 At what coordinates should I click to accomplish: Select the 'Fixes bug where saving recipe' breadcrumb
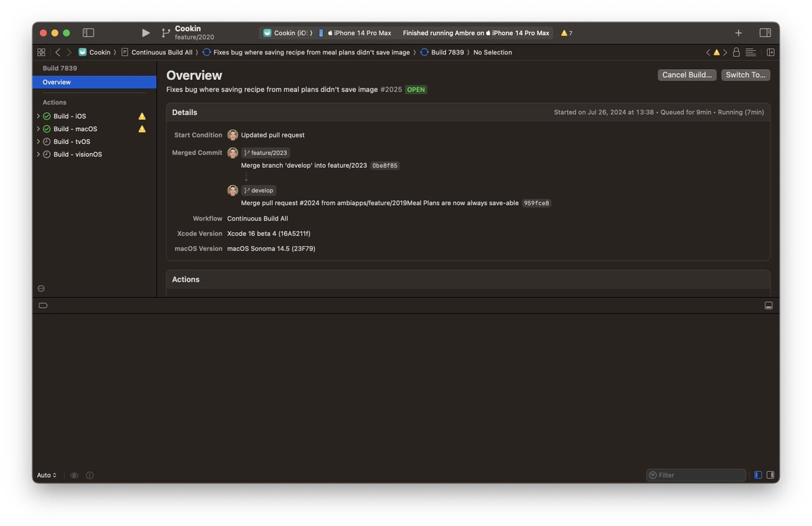306,52
